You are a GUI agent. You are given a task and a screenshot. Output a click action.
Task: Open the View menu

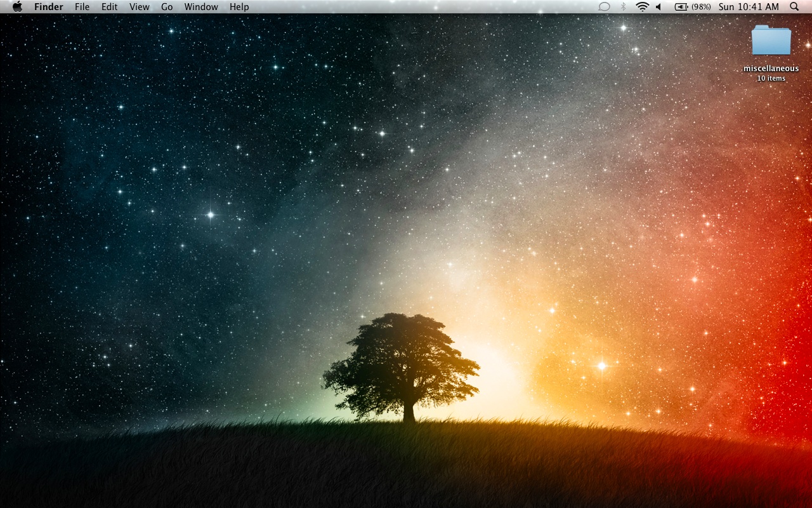140,6
